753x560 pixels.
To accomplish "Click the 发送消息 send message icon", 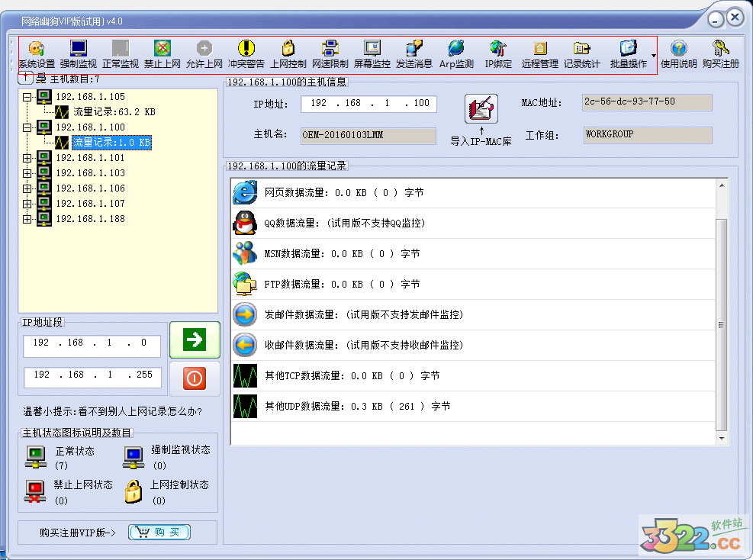I will [x=414, y=54].
